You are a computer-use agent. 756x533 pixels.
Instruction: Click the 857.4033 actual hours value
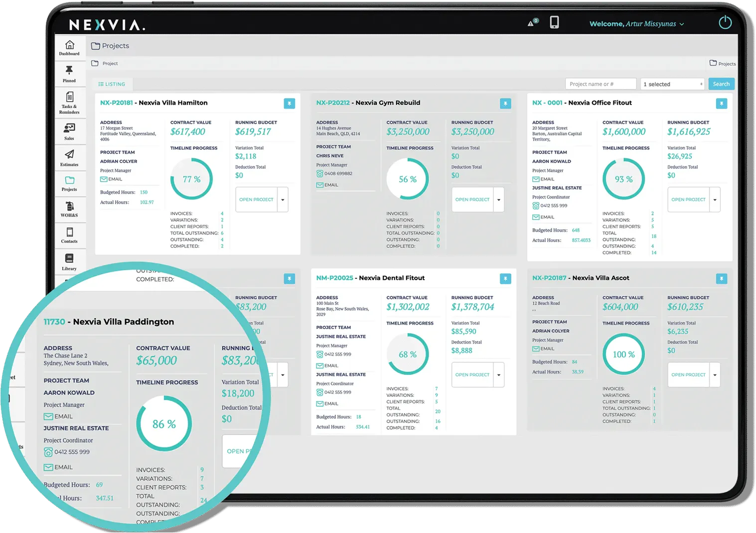pyautogui.click(x=581, y=240)
